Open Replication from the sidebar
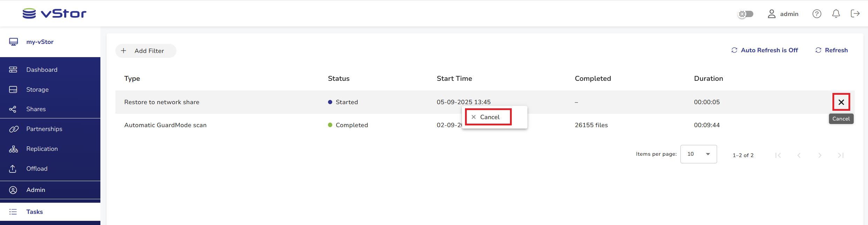Screen dimensions: 868x225 click(42, 149)
